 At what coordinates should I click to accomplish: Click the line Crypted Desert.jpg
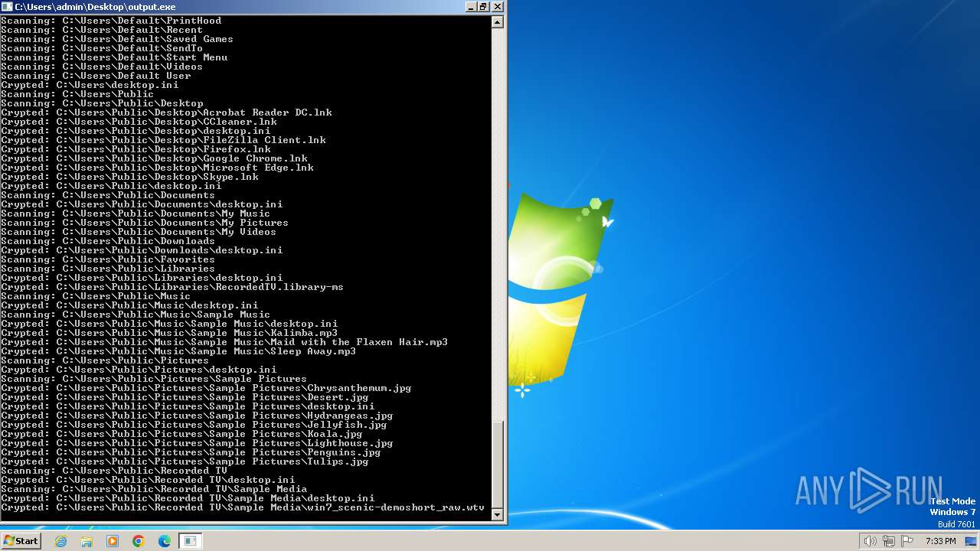click(185, 397)
